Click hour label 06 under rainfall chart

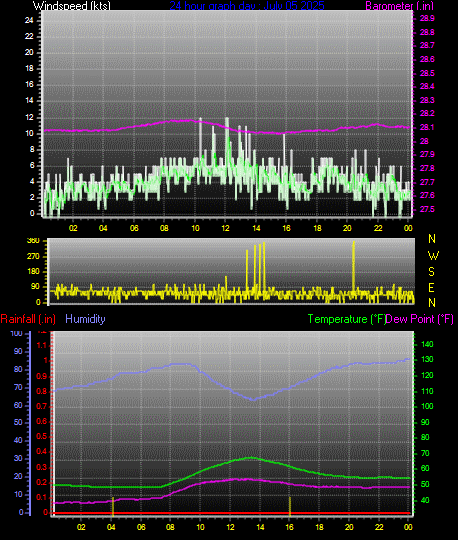(x=141, y=527)
